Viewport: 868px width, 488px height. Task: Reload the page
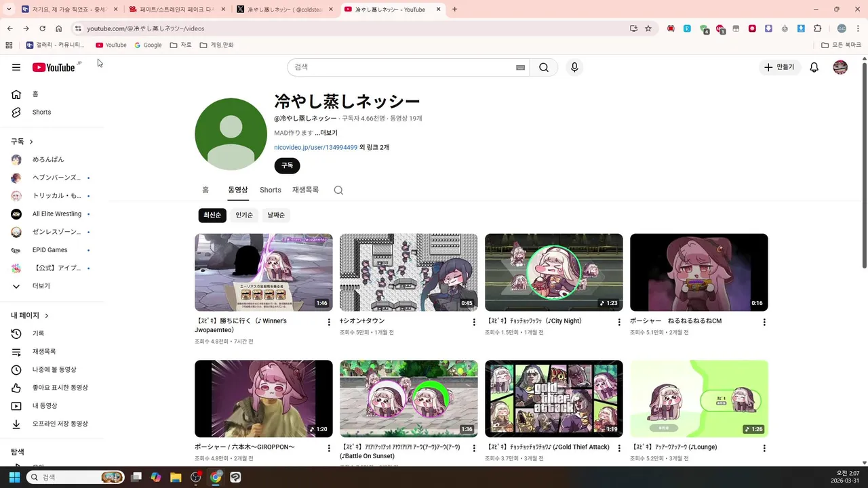tap(42, 28)
